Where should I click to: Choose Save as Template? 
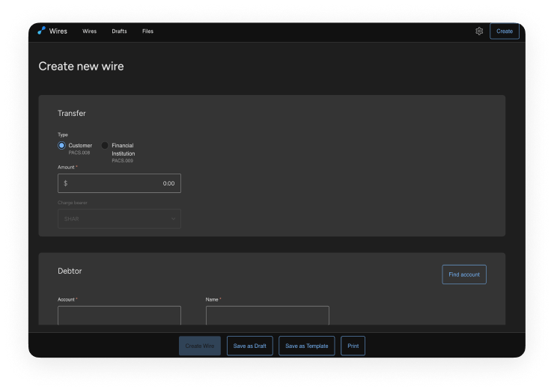(306, 346)
